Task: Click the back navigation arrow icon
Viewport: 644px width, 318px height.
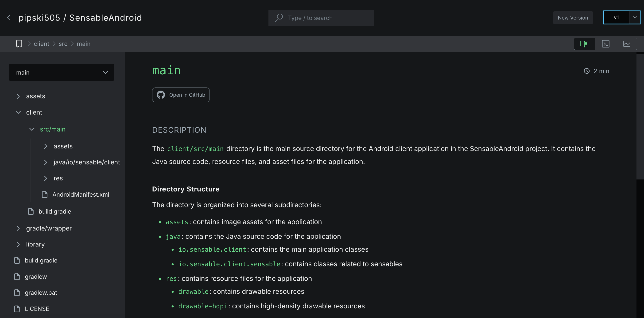Action: 8,17
